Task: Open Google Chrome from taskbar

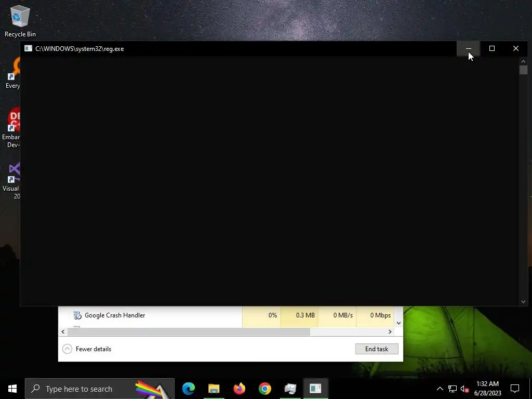Action: [264, 389]
